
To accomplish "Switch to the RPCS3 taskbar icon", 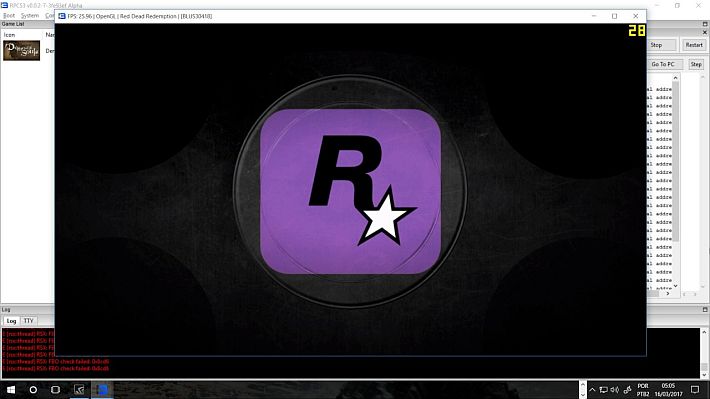I will 102,389.
